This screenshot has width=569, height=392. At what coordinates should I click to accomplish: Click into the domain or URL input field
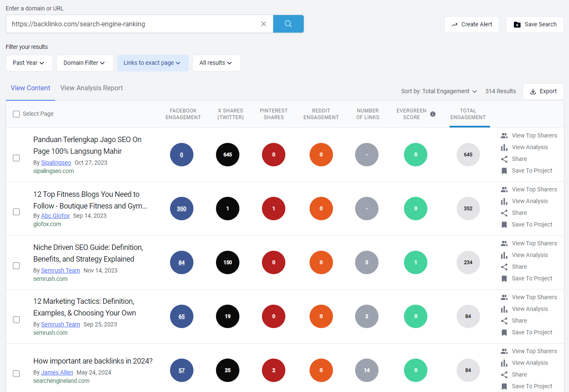(x=134, y=24)
